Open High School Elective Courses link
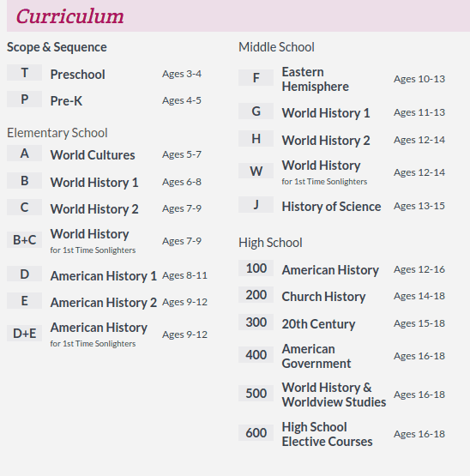Image resolution: width=470 pixels, height=476 pixels. pyautogui.click(x=328, y=434)
